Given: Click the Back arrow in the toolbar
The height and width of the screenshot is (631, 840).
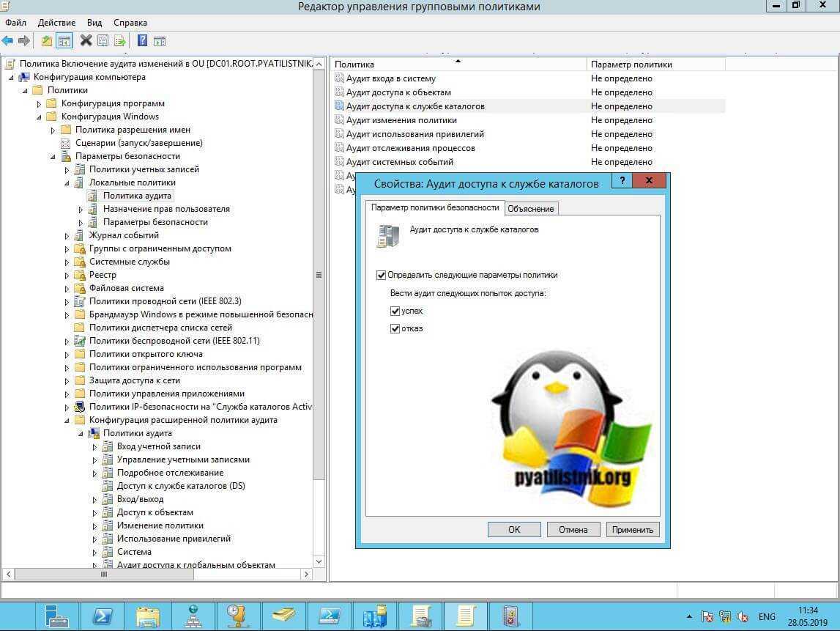Looking at the screenshot, I should coord(8,40).
